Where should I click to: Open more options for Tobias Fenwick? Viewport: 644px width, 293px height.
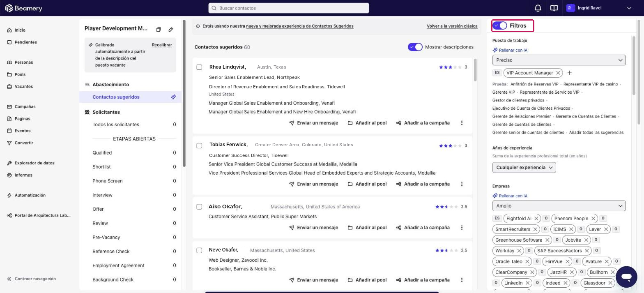[x=462, y=184]
